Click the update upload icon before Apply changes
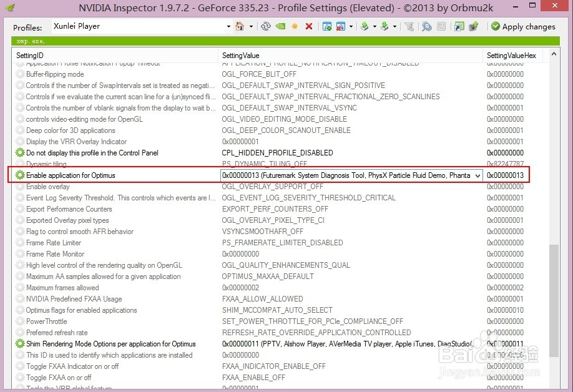The image size is (573, 392). point(474,26)
